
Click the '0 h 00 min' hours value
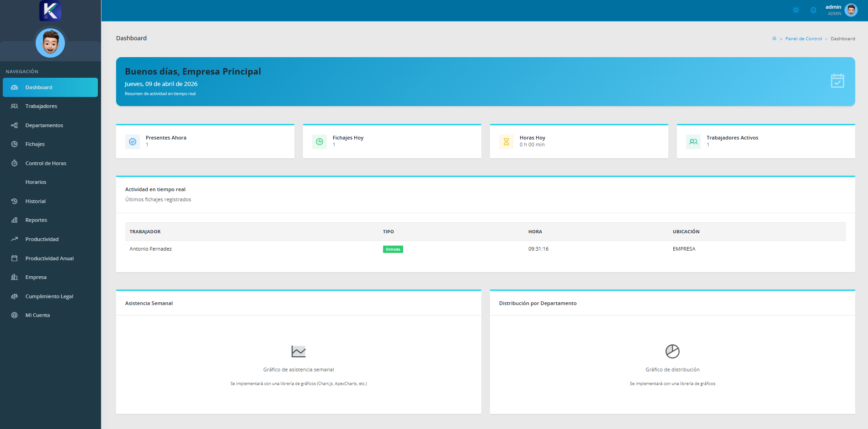pos(532,145)
